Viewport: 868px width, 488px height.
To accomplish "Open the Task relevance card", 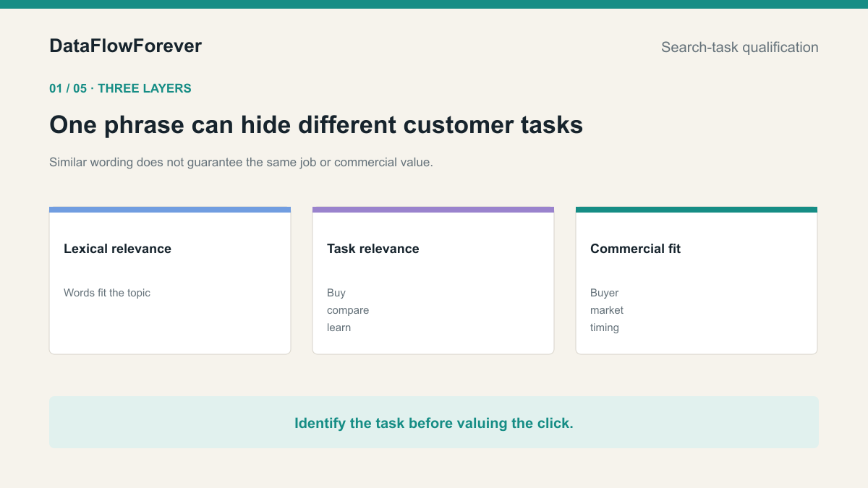I will coord(433,281).
